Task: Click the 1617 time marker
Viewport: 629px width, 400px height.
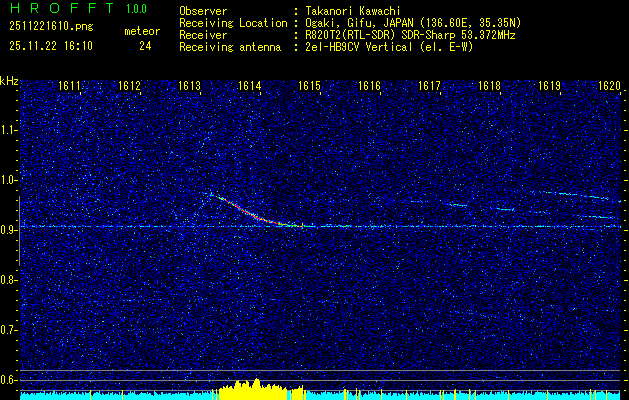Action: point(429,87)
